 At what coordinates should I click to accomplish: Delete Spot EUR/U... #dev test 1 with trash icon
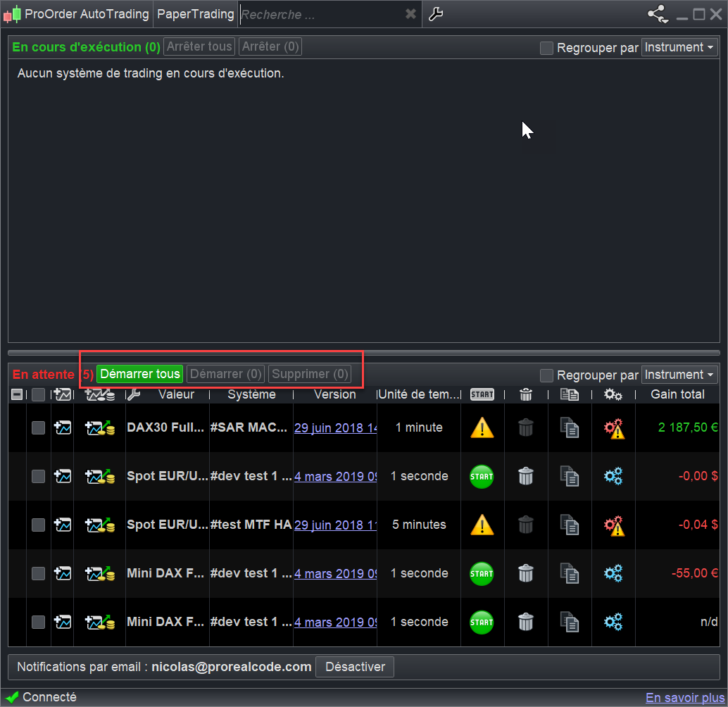point(525,476)
